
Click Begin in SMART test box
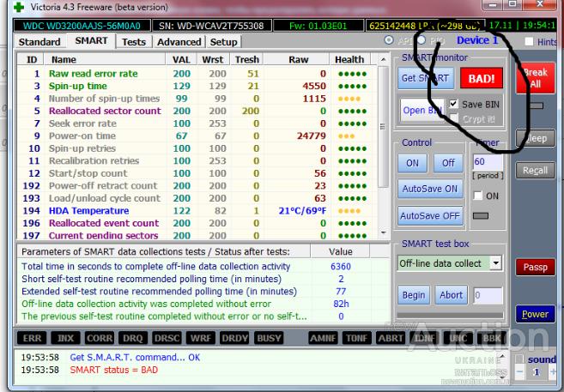click(414, 295)
